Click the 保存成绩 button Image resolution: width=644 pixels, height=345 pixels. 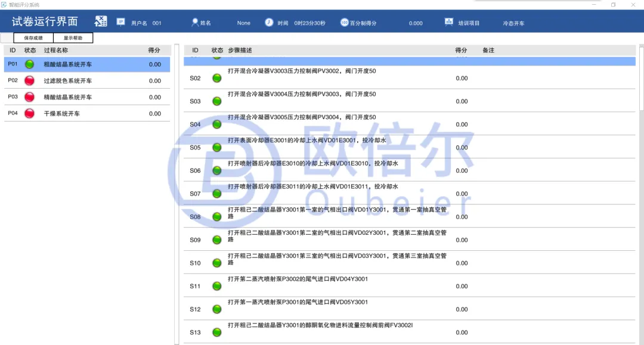tap(33, 38)
